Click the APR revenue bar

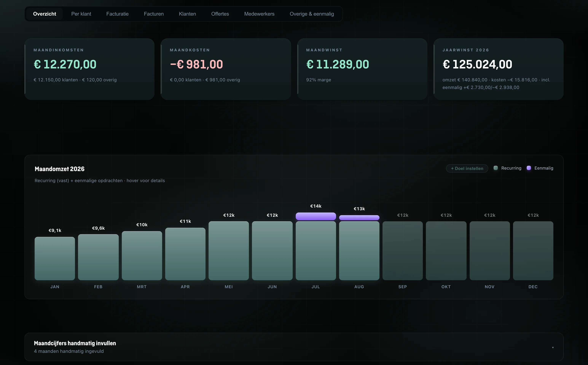pos(185,254)
